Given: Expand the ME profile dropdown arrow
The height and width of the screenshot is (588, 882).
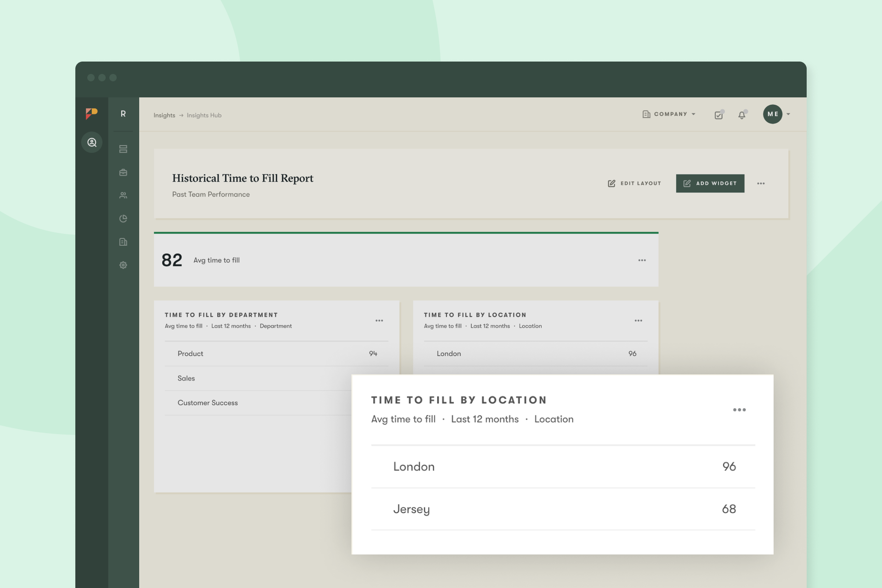Looking at the screenshot, I should [788, 114].
